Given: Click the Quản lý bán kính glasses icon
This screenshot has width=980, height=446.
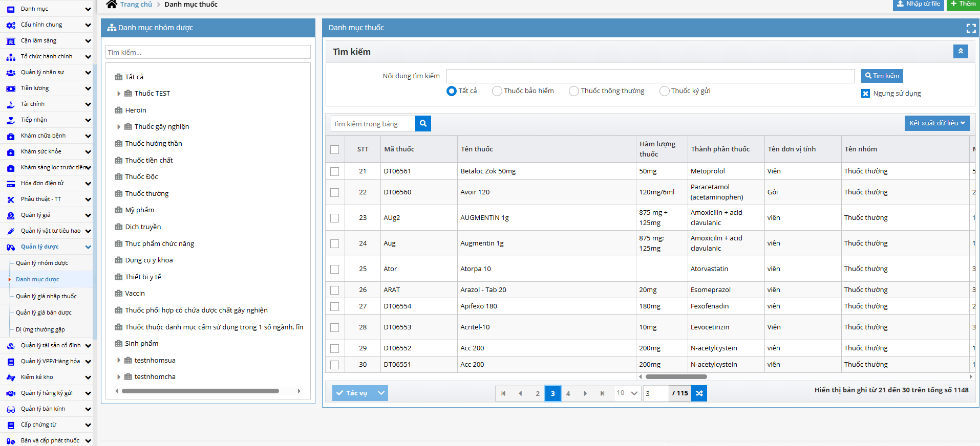Looking at the screenshot, I should coord(11,409).
